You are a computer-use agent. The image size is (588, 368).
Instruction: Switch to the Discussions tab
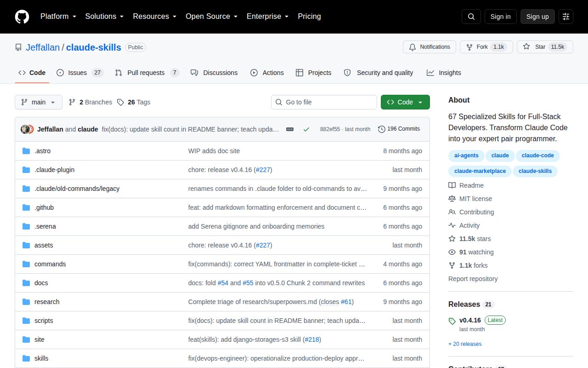pyautogui.click(x=214, y=73)
